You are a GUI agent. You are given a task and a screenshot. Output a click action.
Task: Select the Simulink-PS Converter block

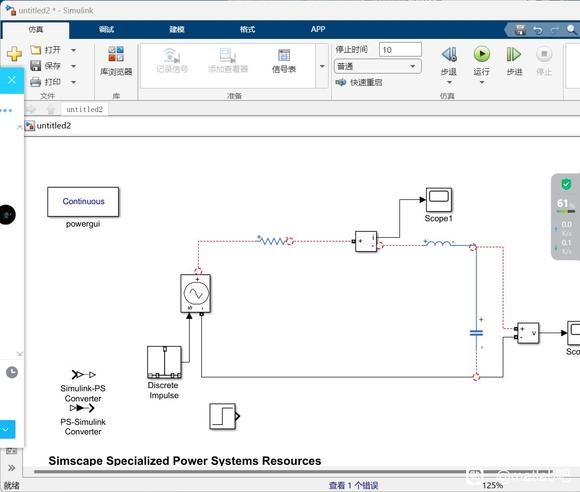[x=83, y=375]
